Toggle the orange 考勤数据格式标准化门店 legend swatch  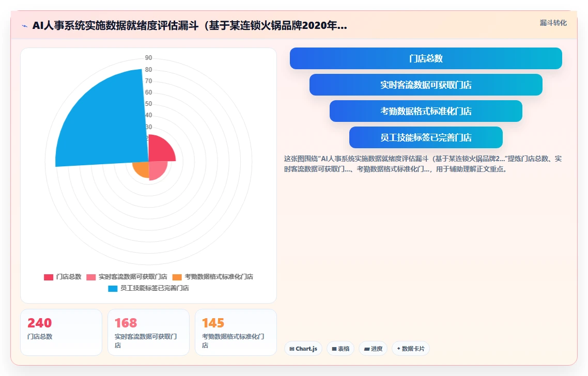click(177, 277)
